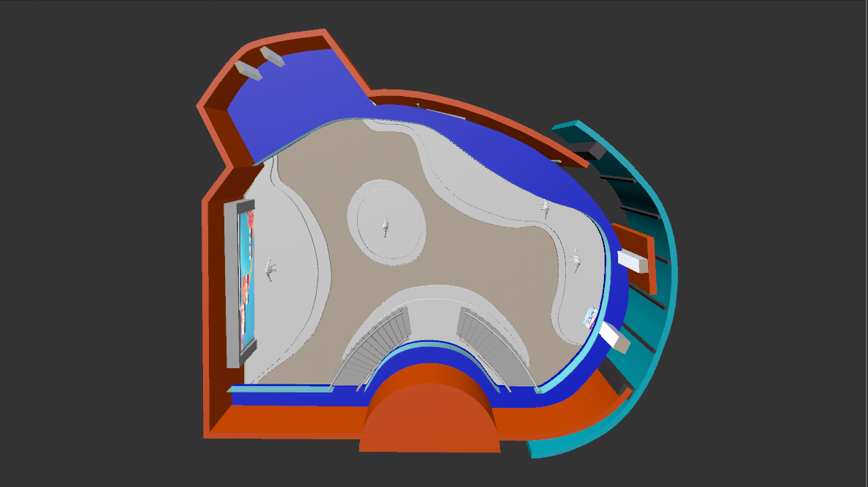This screenshot has width=868, height=487.
Task: Click the figure on the central oval platform
Action: click(x=385, y=226)
